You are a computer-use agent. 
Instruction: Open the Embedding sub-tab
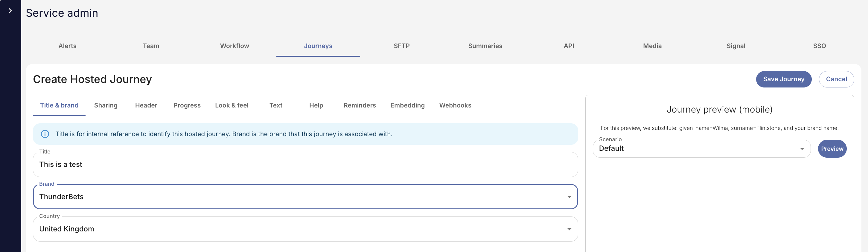click(407, 105)
